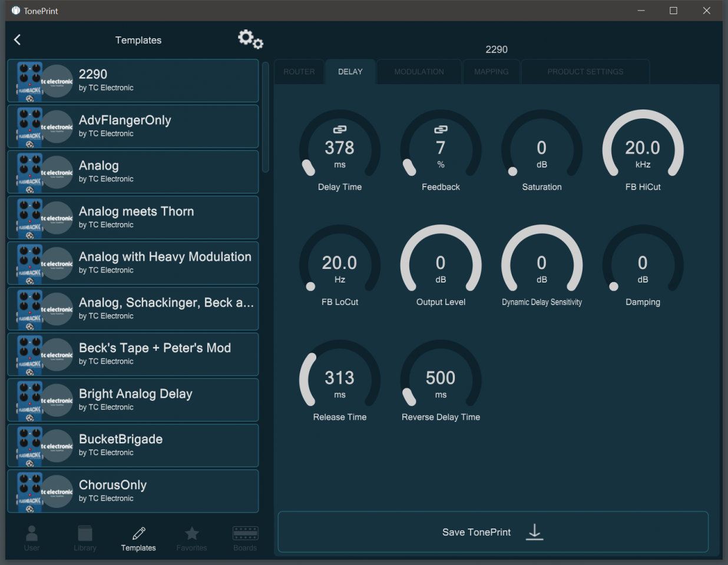Click the pedal thumbnail for BucketBrigade
Screen dimensions: 728x565
(x=29, y=446)
